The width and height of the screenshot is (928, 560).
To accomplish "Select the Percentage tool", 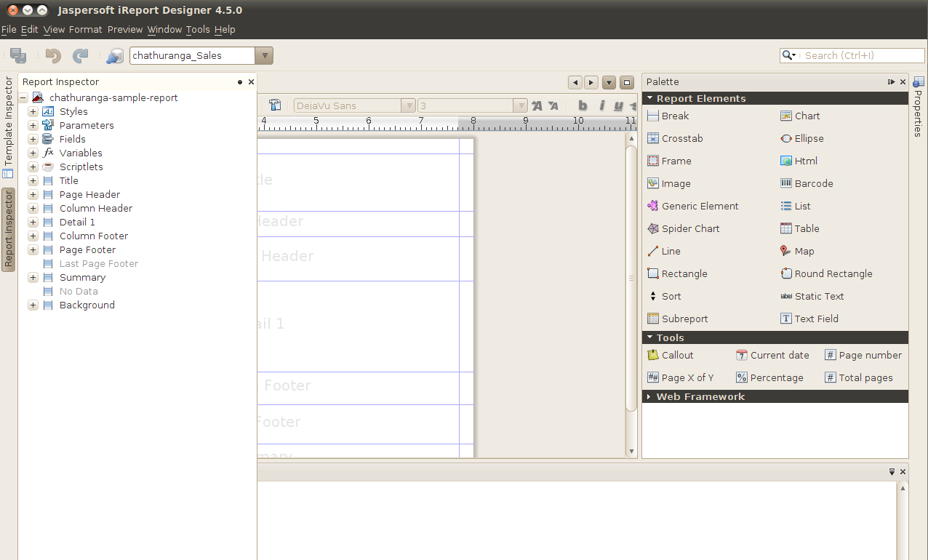I will click(x=769, y=377).
